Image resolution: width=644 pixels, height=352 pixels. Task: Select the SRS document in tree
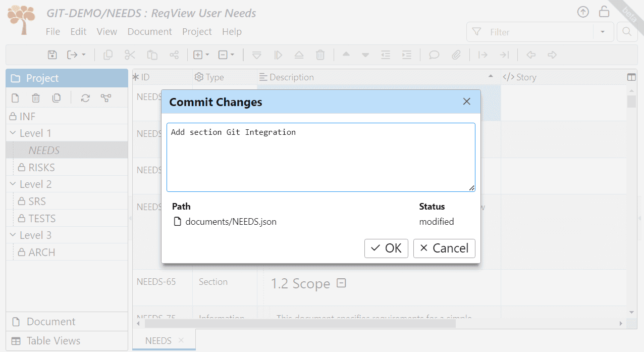pyautogui.click(x=67, y=201)
